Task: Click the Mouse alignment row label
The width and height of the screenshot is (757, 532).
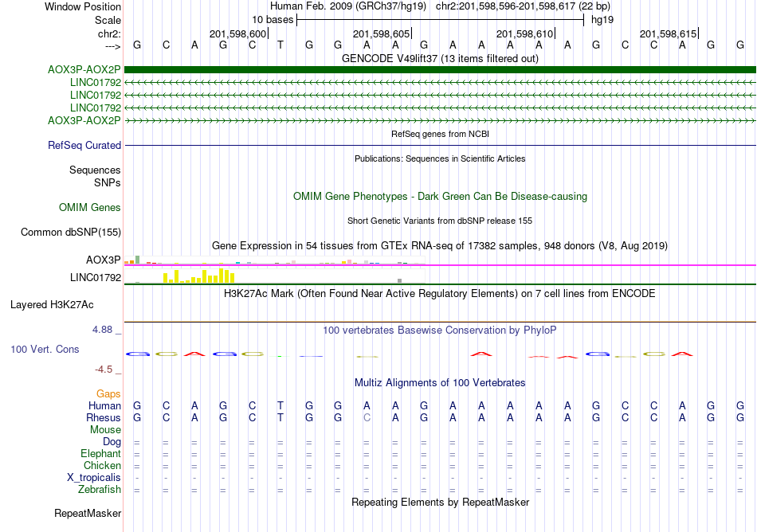Action: [x=105, y=430]
